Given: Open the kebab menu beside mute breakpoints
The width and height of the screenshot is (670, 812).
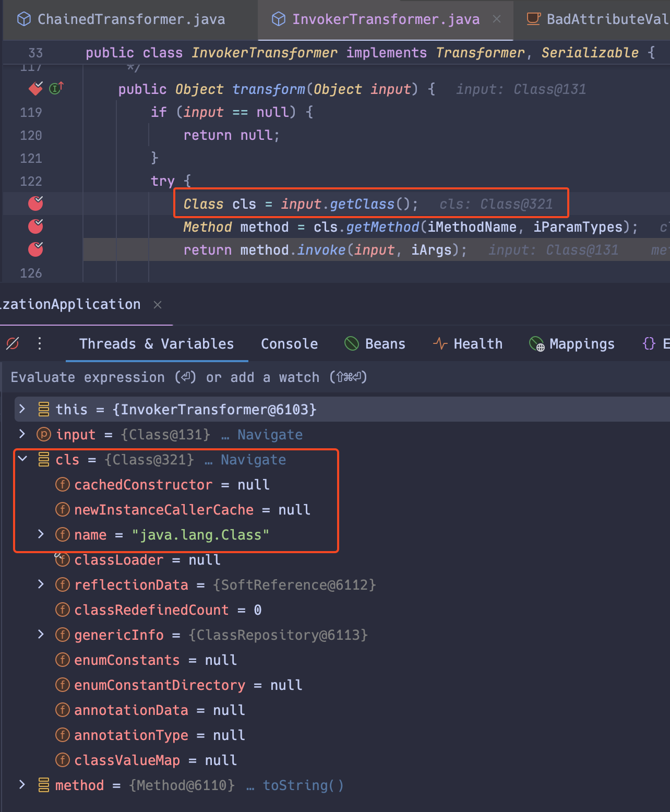Looking at the screenshot, I should [x=40, y=343].
